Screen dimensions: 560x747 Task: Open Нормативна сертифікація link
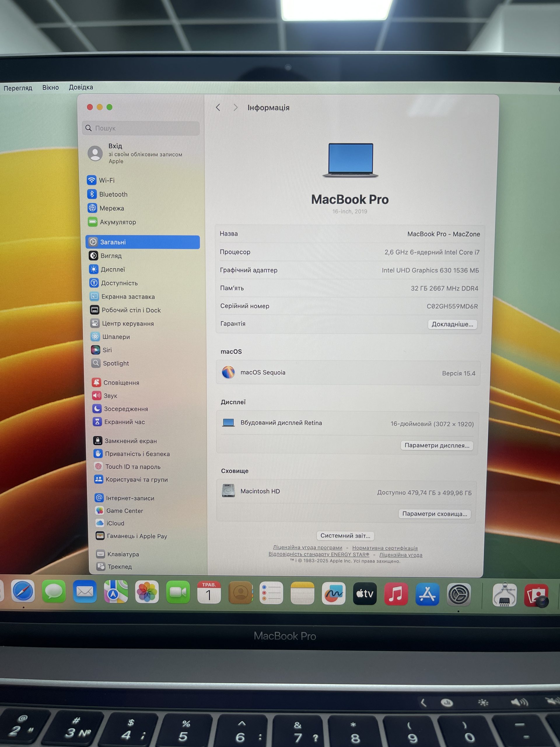pyautogui.click(x=385, y=548)
